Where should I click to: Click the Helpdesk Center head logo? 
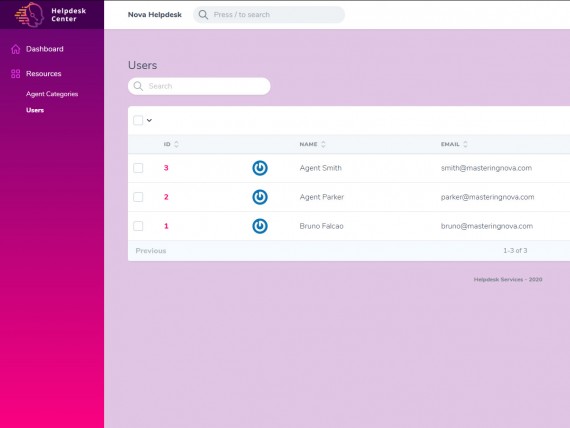[29, 15]
